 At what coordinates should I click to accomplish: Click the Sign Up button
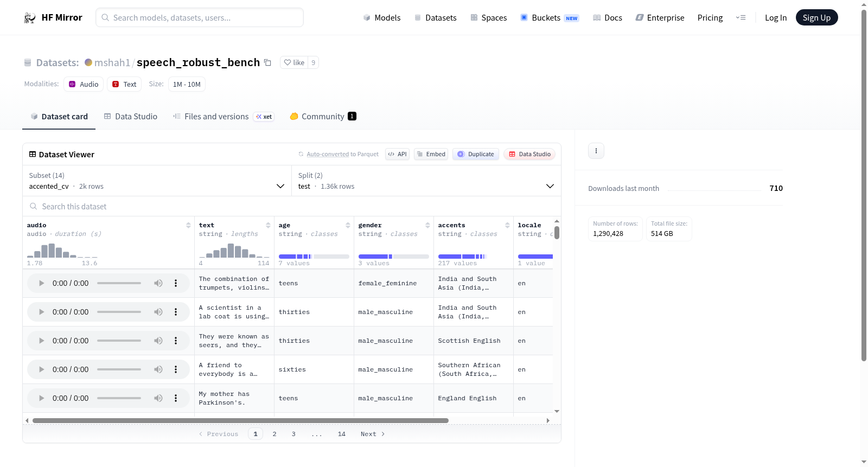pyautogui.click(x=816, y=17)
